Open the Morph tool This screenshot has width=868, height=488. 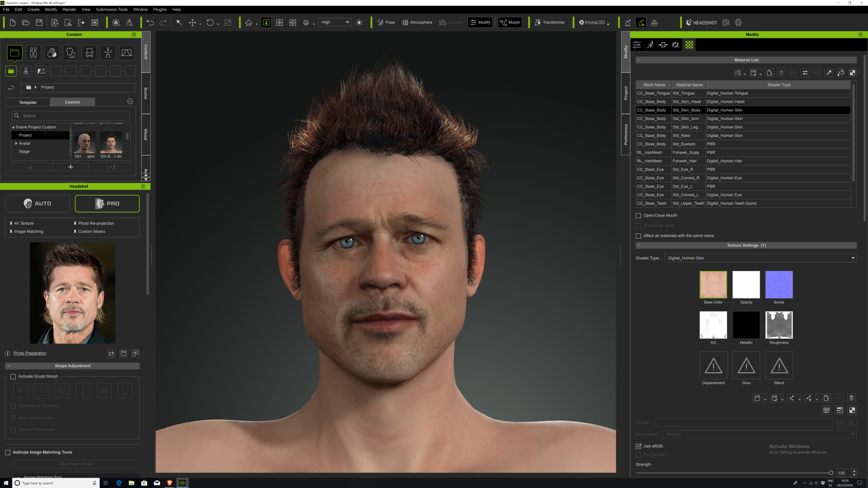pyautogui.click(x=510, y=23)
